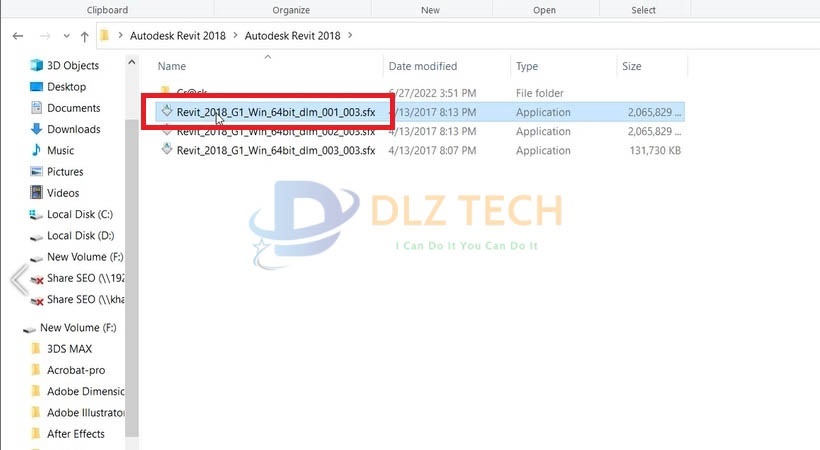Screen dimensions: 820x450
Task: Go up one folder level
Action: click(x=85, y=36)
